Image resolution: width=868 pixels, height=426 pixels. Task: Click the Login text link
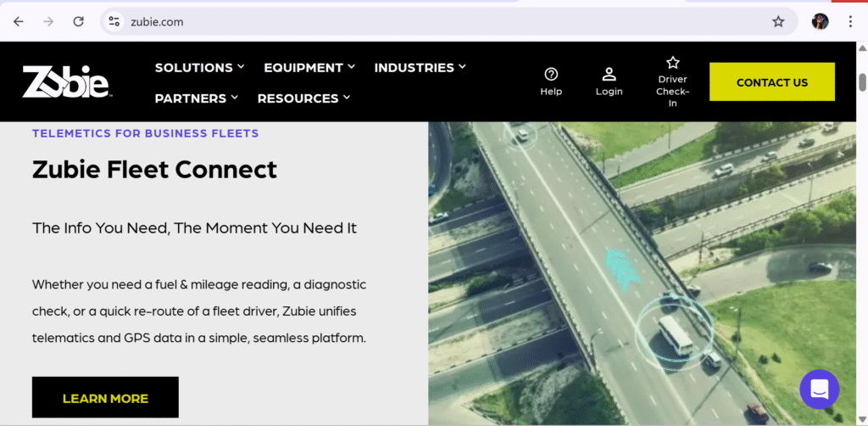tap(609, 92)
